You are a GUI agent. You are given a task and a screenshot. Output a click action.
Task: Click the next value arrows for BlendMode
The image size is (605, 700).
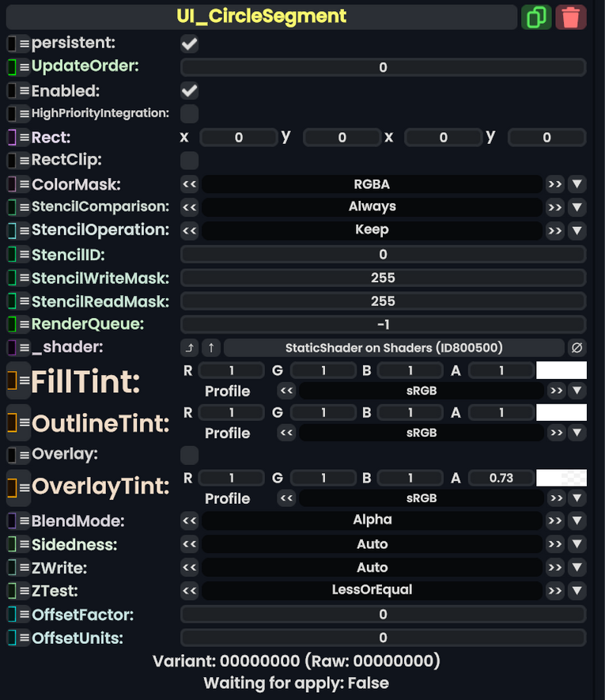[x=555, y=520]
